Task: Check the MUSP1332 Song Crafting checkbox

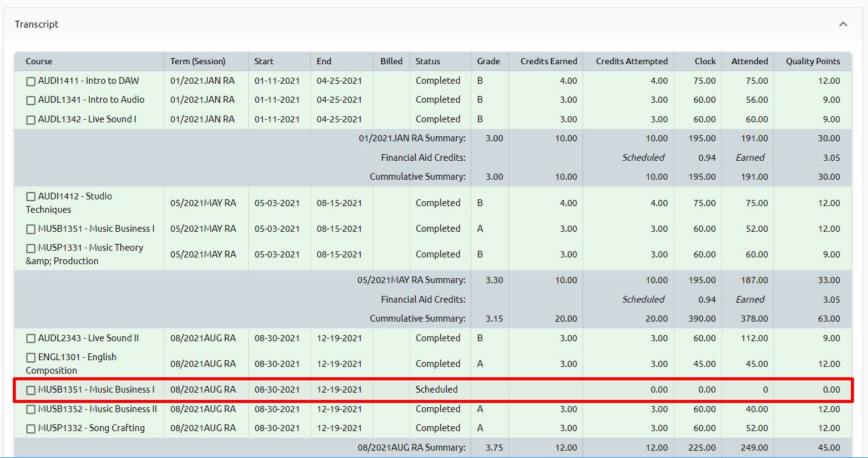Action: click(x=31, y=429)
